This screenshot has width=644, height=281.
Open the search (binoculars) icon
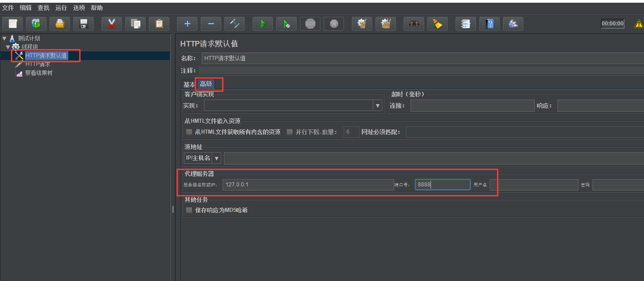(x=414, y=24)
